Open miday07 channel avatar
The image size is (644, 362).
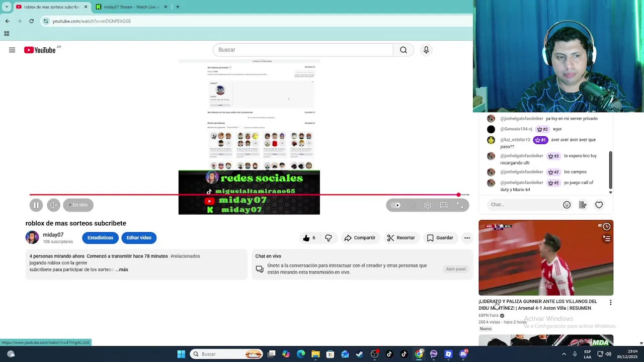(32, 237)
